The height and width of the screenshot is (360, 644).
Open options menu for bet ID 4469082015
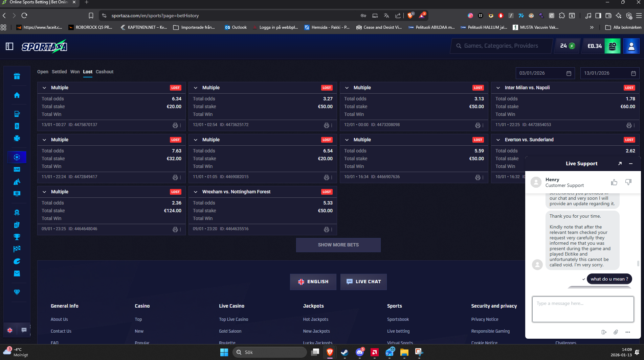coord(332,177)
